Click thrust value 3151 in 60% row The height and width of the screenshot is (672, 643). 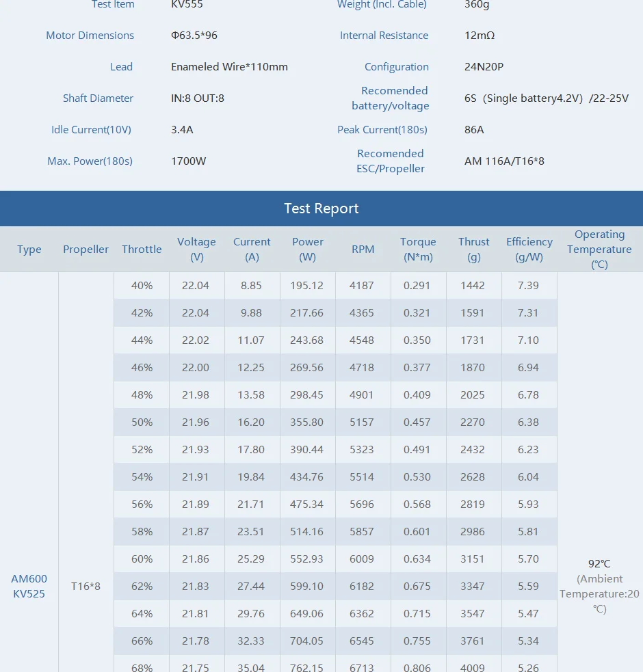[x=472, y=559]
